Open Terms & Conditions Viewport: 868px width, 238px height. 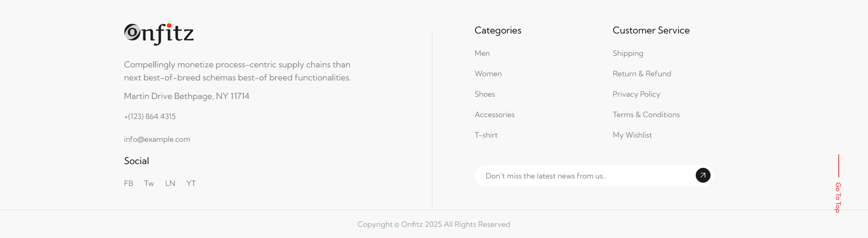point(646,114)
